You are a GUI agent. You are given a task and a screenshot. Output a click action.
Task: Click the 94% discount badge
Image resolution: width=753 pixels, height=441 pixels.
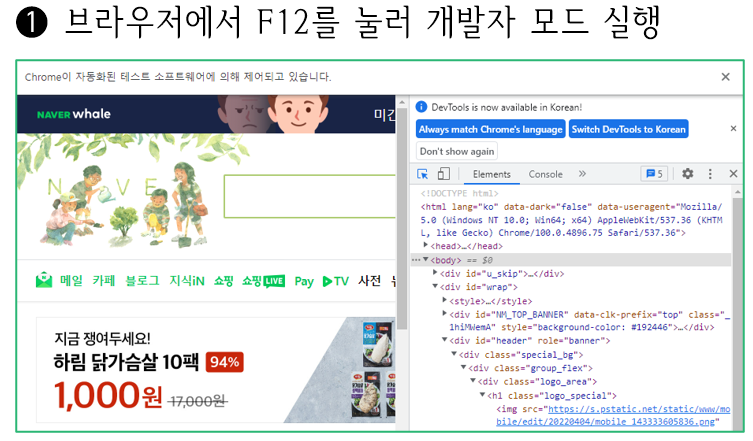224,362
